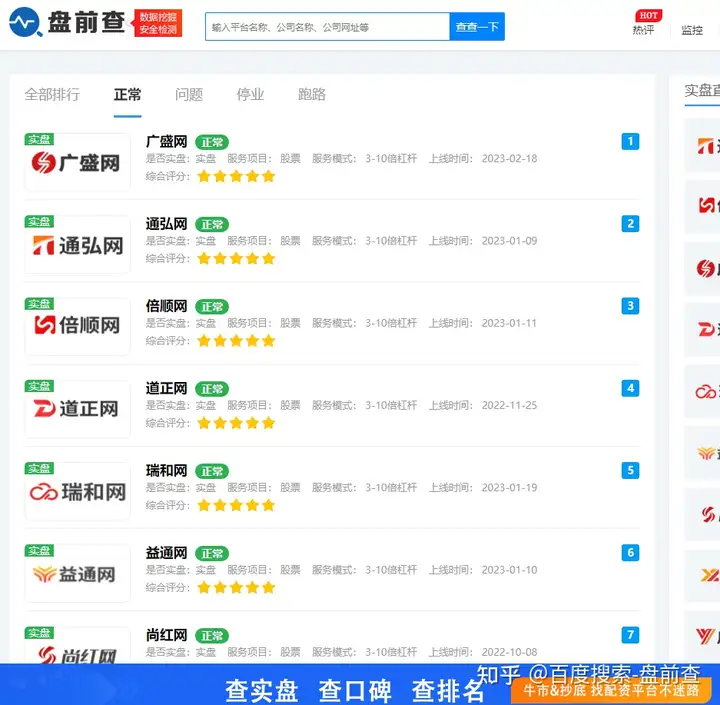
Task: Click the 实盘 green tag on 倍顺网
Action: [39, 304]
